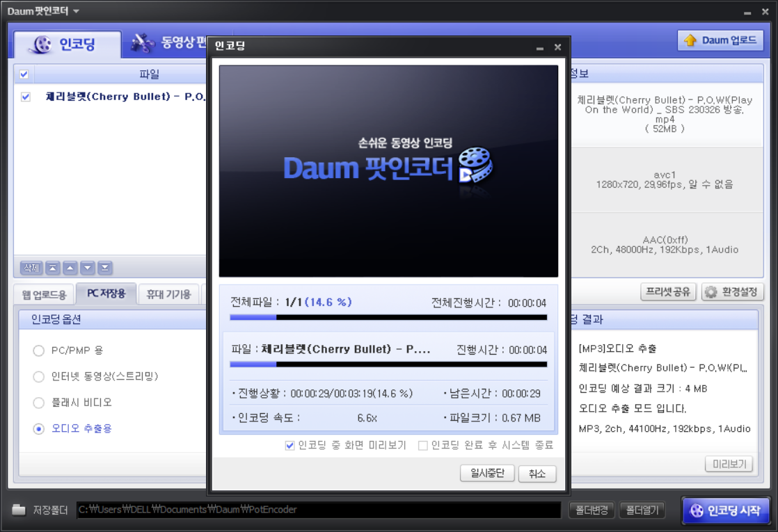Click the 인코딩 옵션 panel header
778x532 pixels.
pyautogui.click(x=112, y=320)
